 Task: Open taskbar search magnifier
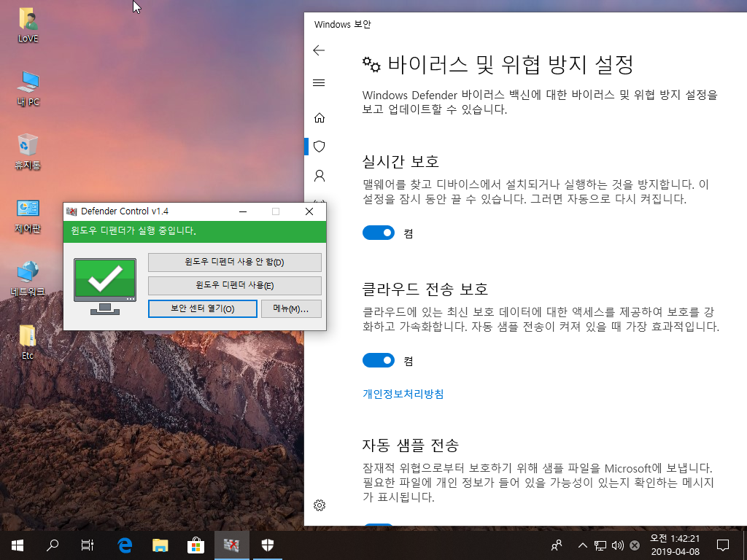point(53,545)
